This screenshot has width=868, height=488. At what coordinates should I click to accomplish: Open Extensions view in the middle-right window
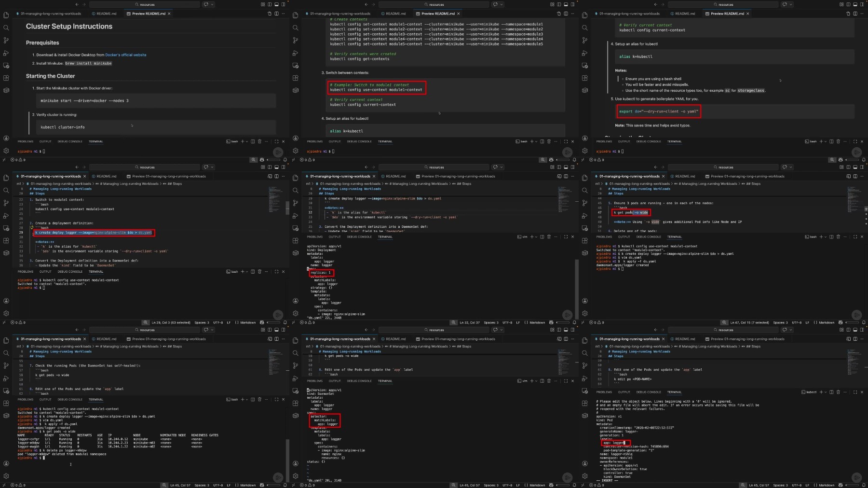point(585,240)
